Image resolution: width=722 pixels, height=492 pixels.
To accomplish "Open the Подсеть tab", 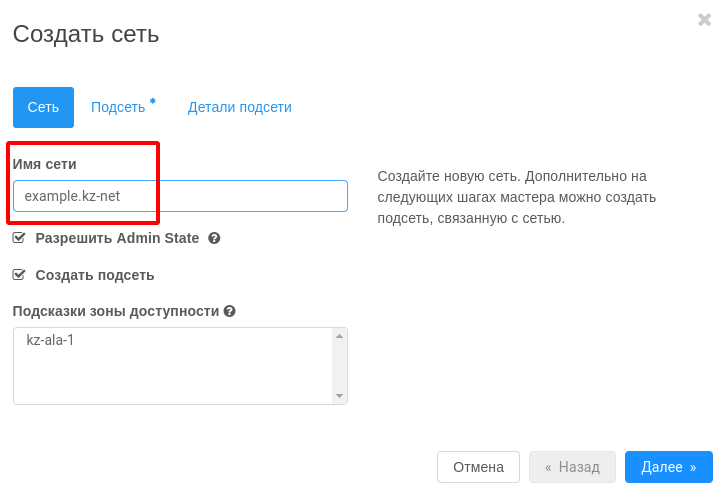I will (118, 107).
